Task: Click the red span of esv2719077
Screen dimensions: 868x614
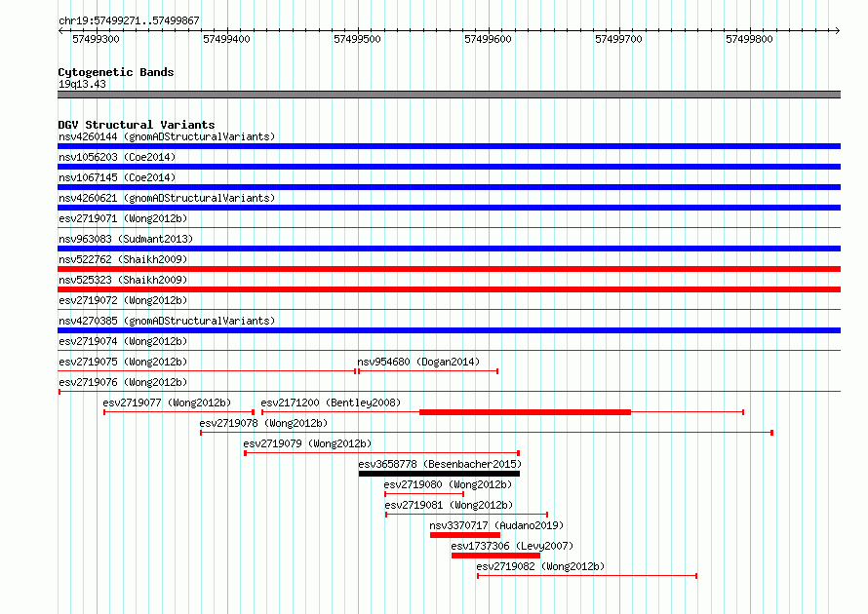Action: [x=178, y=412]
